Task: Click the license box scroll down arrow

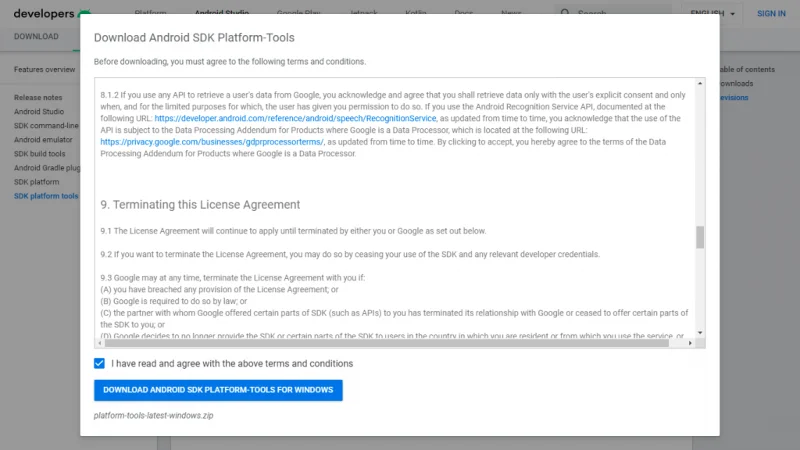Action: [x=700, y=333]
